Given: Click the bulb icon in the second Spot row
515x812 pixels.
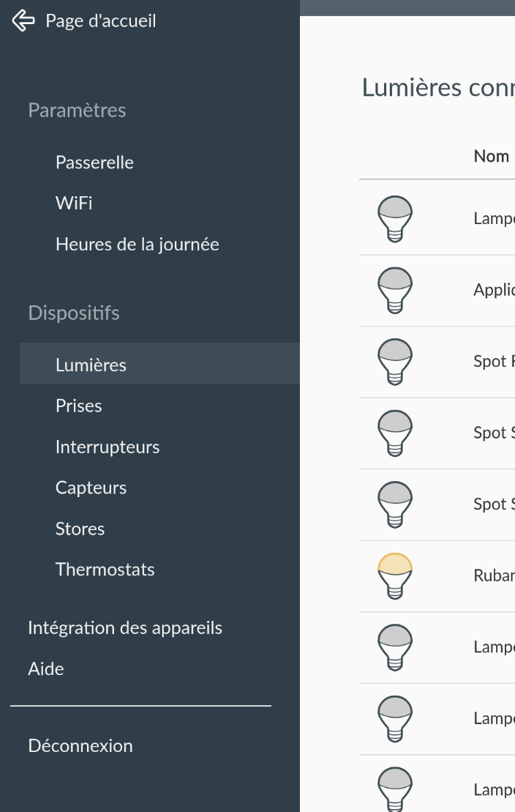Looking at the screenshot, I should click(395, 433).
